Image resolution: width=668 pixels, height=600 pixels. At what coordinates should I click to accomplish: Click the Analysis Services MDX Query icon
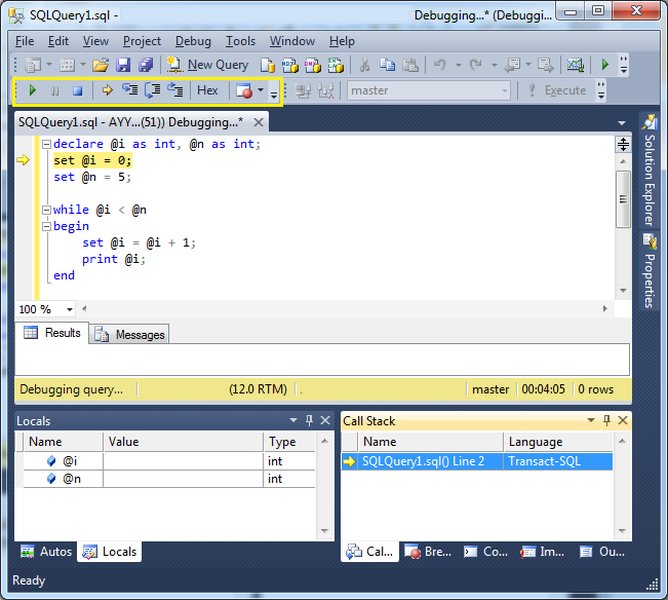290,65
